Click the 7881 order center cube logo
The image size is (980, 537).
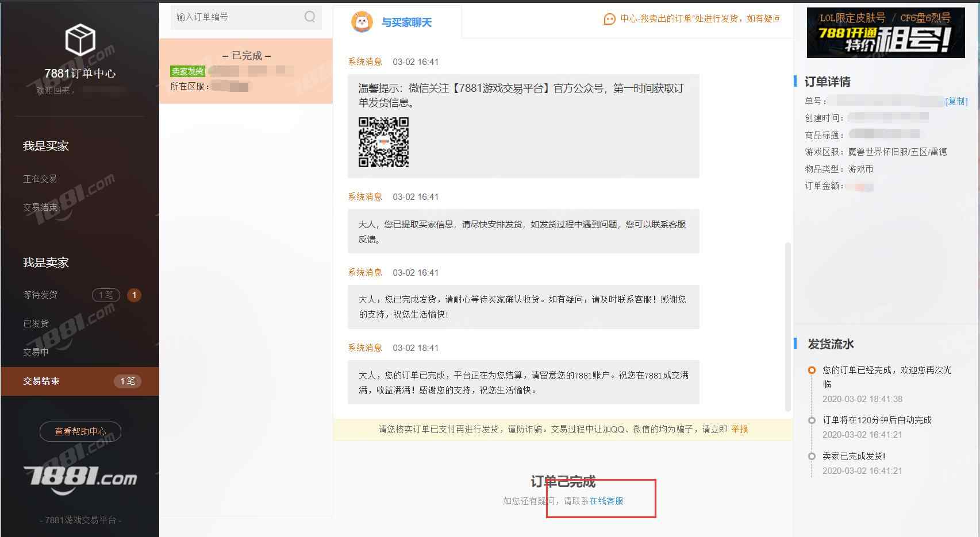coord(80,40)
